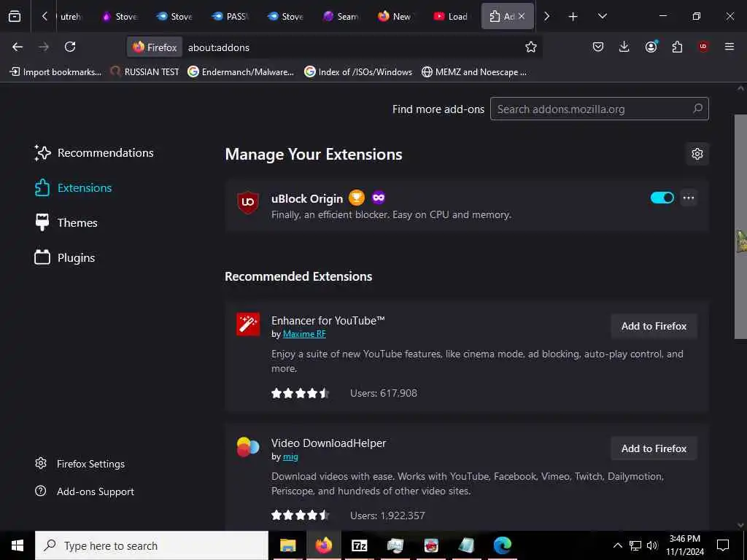Screen dimensions: 747x560
Task: Switch to the PASS tab
Action: point(231,17)
